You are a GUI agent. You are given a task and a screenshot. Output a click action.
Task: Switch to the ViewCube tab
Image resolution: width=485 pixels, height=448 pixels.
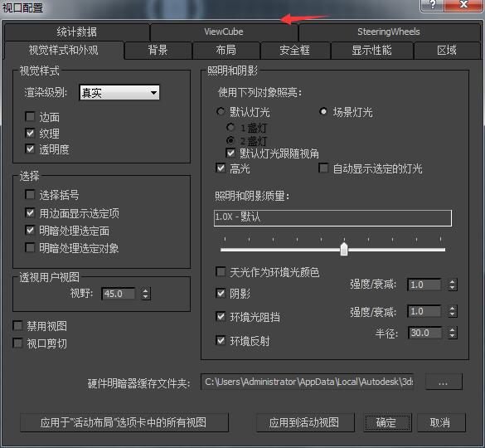click(224, 32)
